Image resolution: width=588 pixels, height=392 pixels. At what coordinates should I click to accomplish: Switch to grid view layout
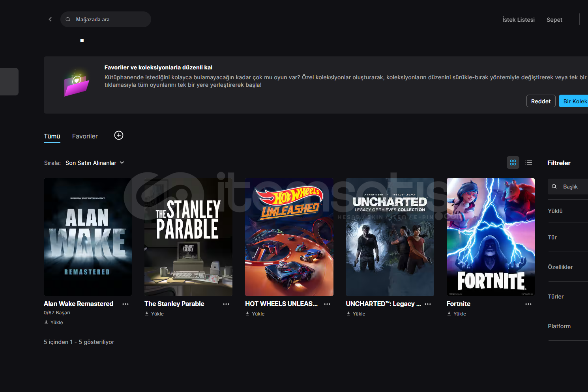[513, 162]
